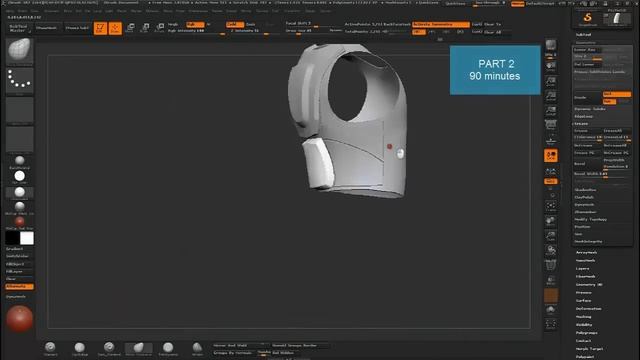Toggle the Zadd sculpt mode button
The height and width of the screenshot is (360, 640).
coord(235,24)
